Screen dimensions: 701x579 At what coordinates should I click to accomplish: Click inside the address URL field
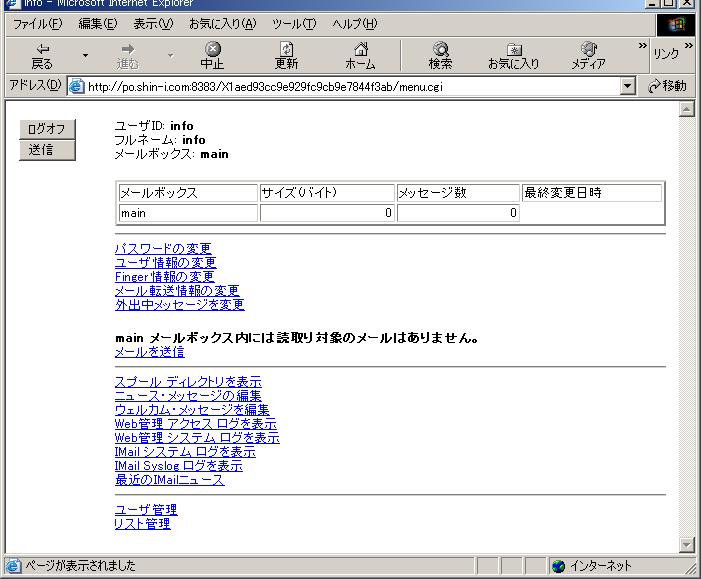point(350,86)
